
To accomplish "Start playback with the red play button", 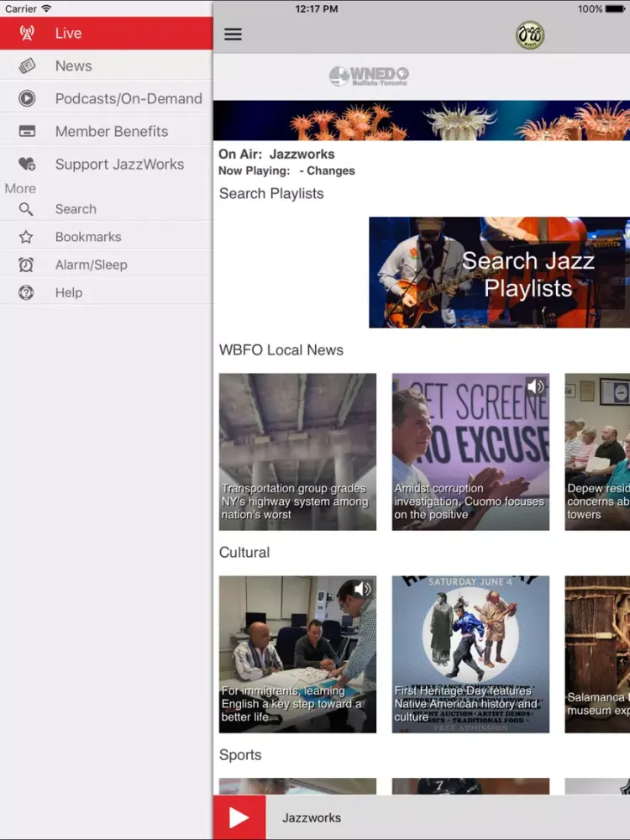I will click(239, 817).
